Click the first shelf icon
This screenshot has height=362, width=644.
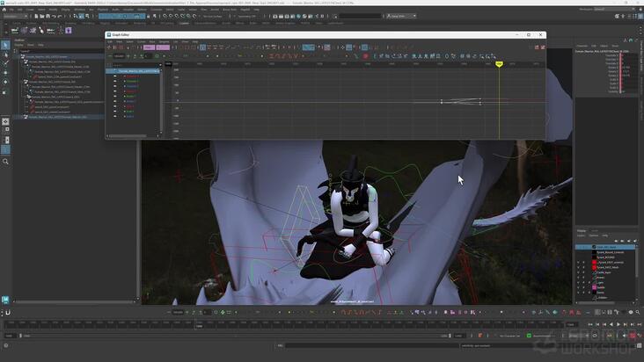15,31
